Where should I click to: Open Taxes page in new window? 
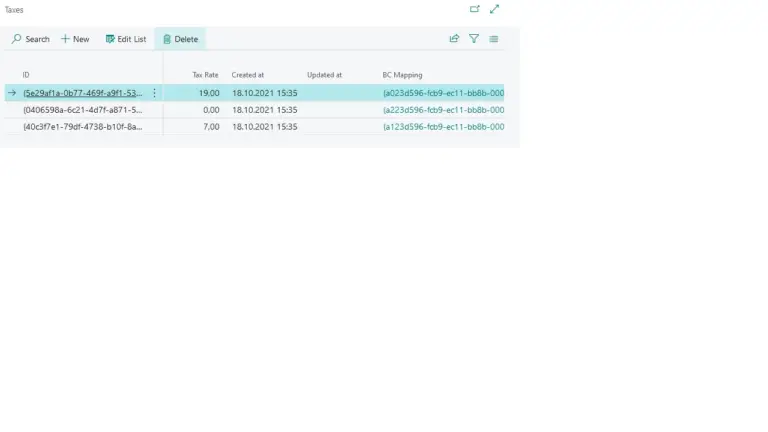click(475, 9)
